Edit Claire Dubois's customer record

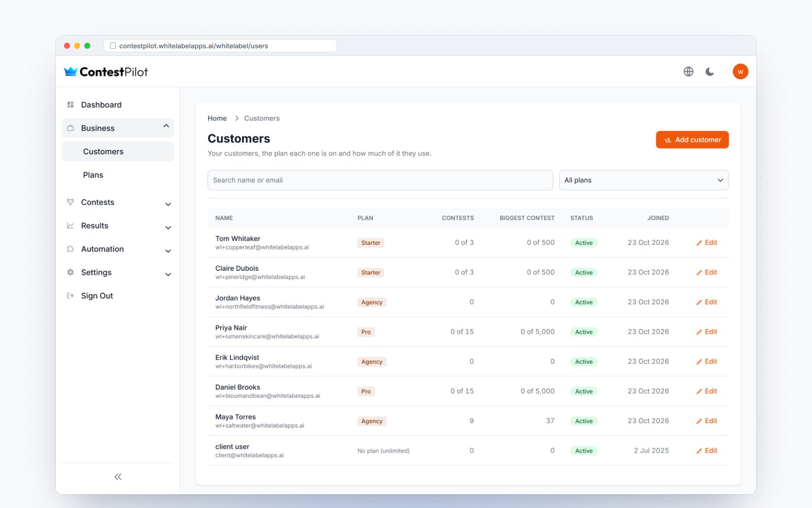[706, 272]
